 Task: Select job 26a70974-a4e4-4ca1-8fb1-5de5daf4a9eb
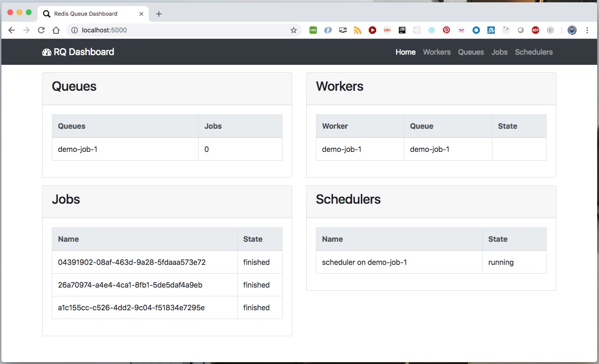130,285
